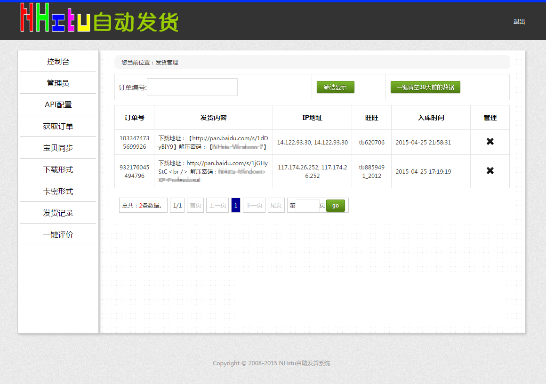The image size is (546, 384).
Task: Click the 上一页 previous page button
Action: point(217,205)
